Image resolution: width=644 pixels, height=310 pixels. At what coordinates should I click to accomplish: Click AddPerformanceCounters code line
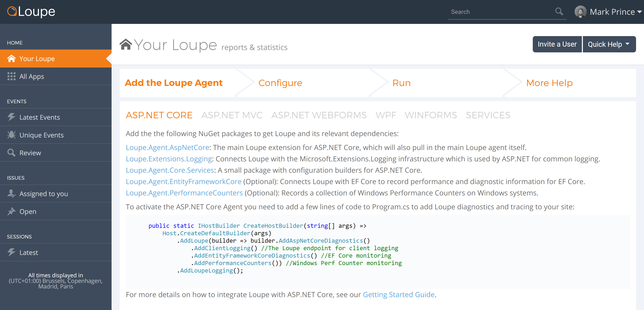pyautogui.click(x=296, y=263)
